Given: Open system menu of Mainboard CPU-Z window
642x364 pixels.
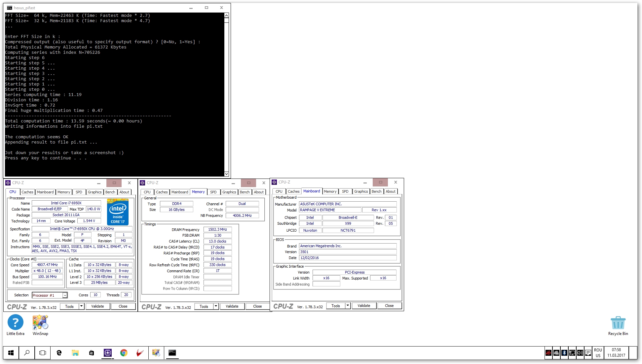Looking at the screenshot, I should (x=274, y=182).
